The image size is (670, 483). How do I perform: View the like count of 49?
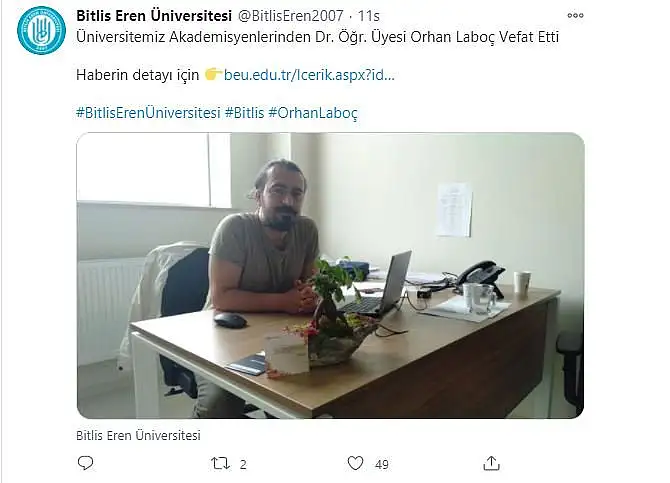pos(382,465)
